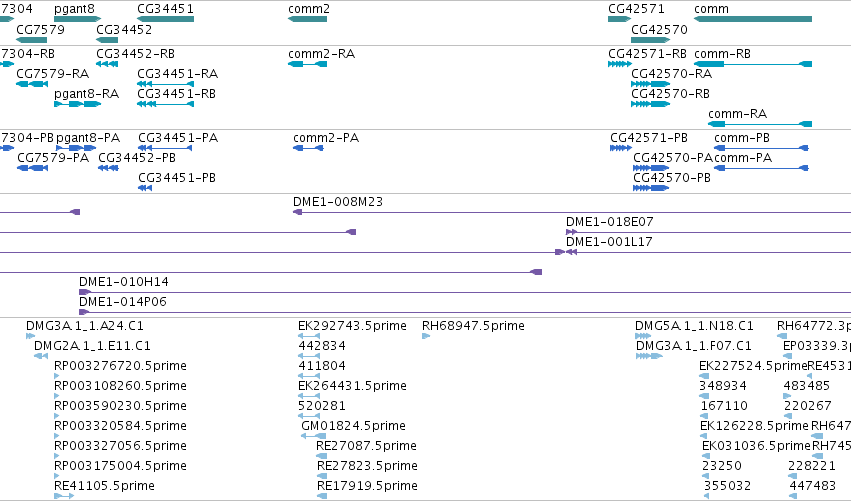Select transcript CG34452-RB
Screen dimensions: 851x501
tap(107, 64)
